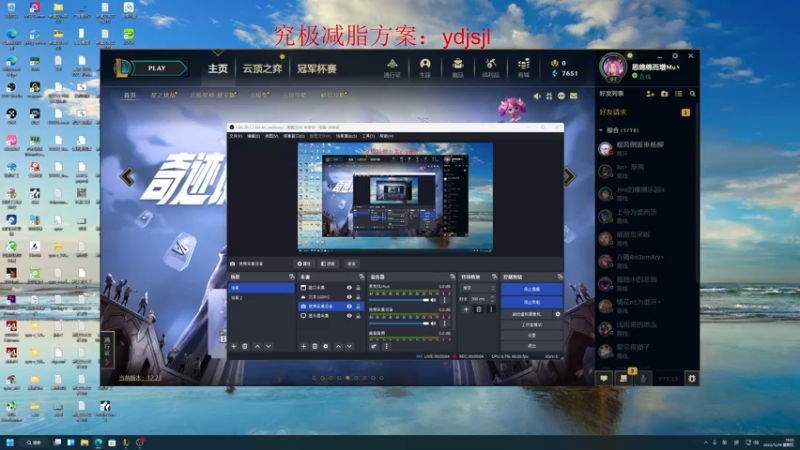This screenshot has width=800, height=450.
Task: Click the add friend icon
Action: [650, 94]
